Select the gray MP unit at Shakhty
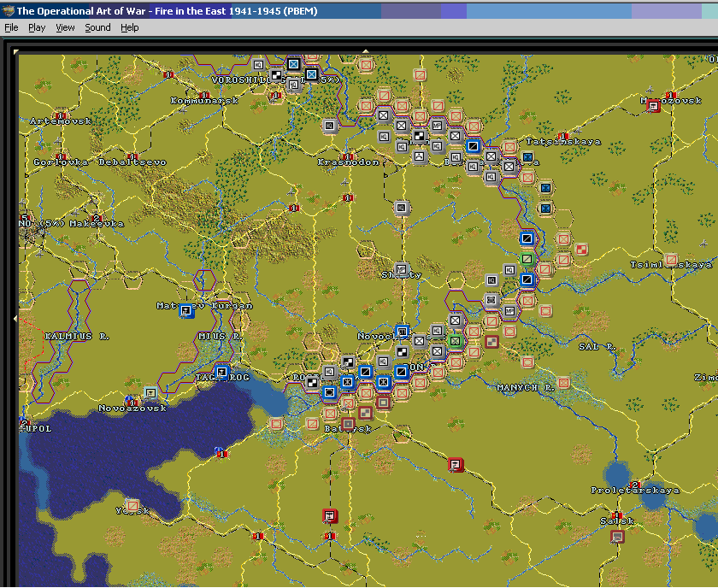This screenshot has width=718, height=588. point(402,269)
